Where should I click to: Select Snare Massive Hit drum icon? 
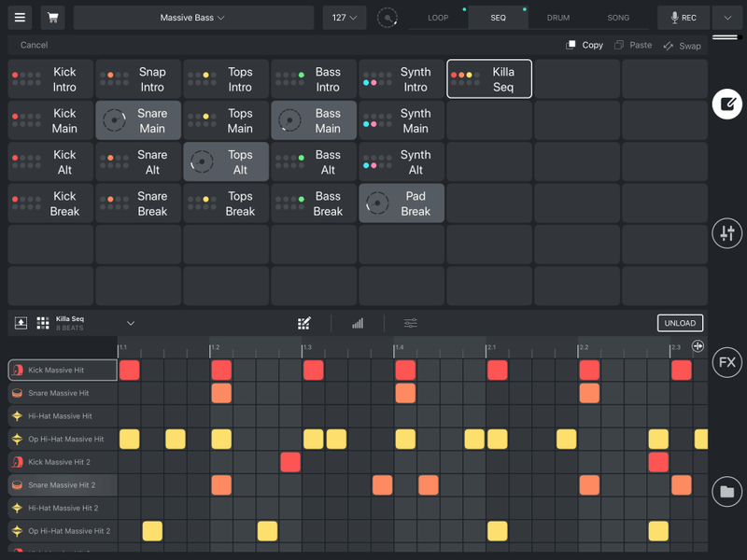click(17, 393)
